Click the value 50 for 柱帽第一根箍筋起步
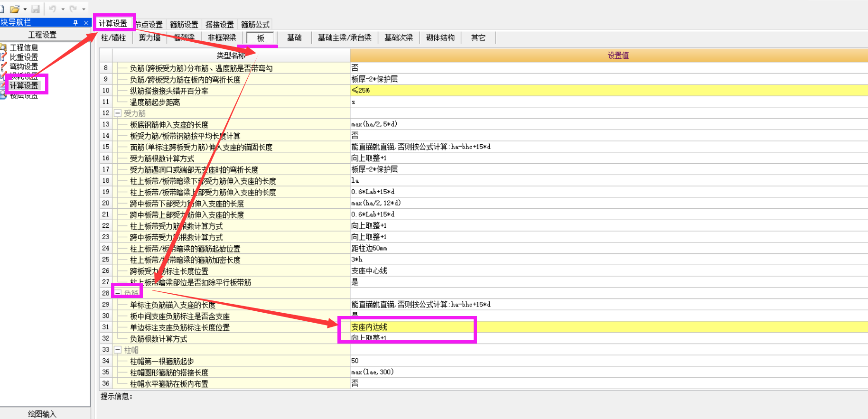Screen dimensions: 868x419 [x=609, y=361]
